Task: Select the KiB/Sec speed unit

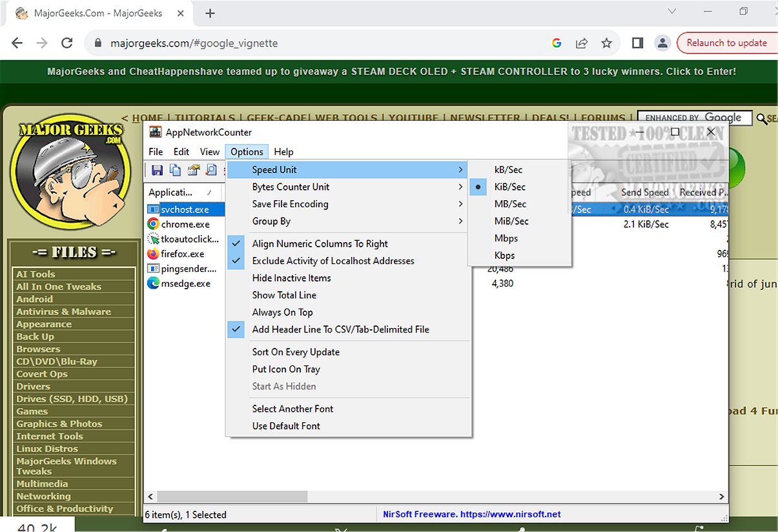Action: click(520, 187)
